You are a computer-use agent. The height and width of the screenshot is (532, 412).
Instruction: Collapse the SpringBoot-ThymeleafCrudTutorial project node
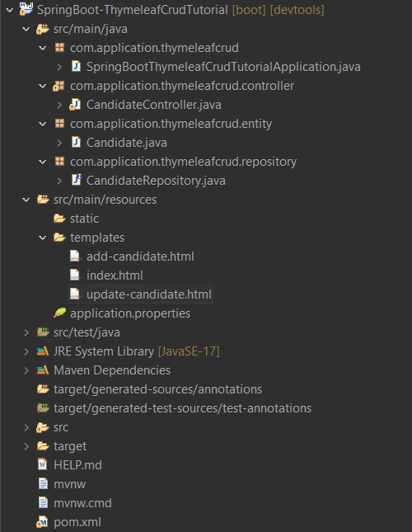coord(10,10)
